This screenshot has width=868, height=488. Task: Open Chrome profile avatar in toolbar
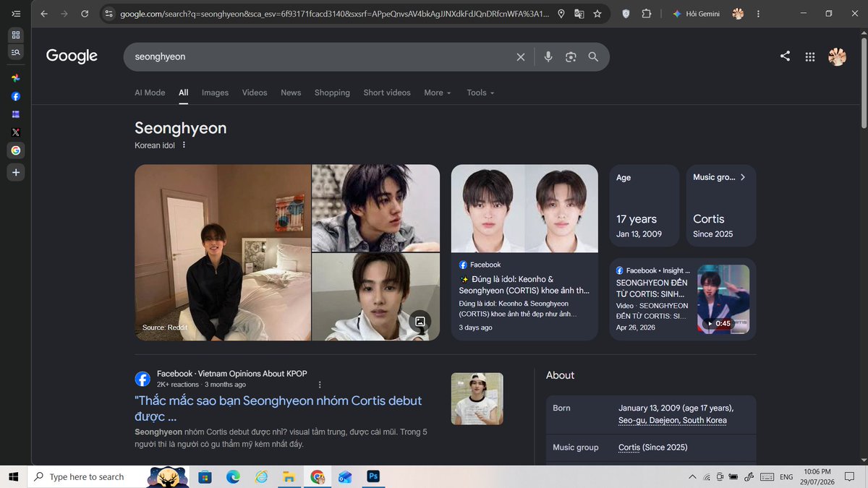click(x=738, y=14)
